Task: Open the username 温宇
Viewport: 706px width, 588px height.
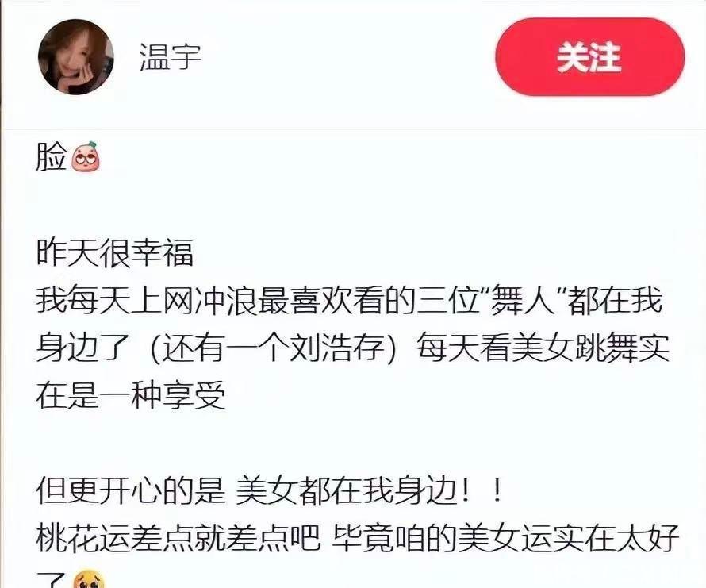Action: (171, 57)
